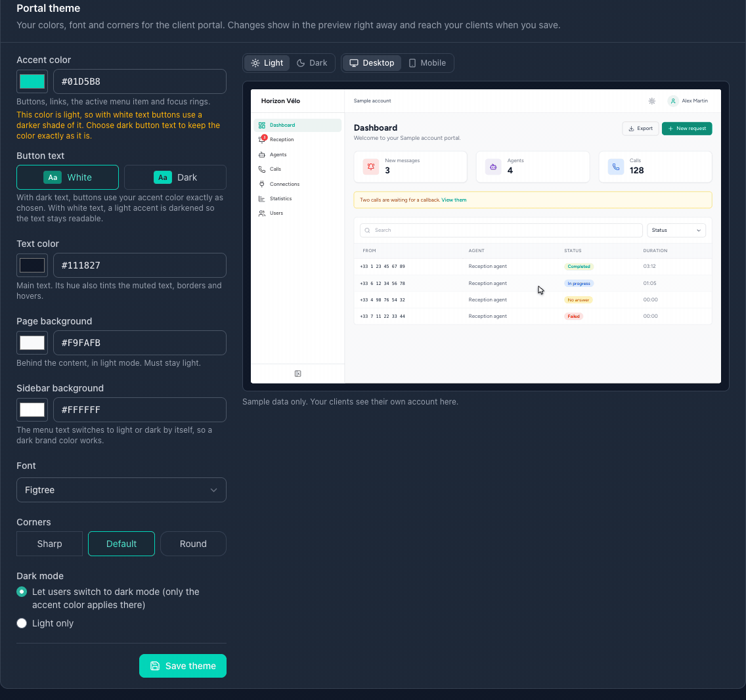Set corners to Sharp

pyautogui.click(x=49, y=544)
